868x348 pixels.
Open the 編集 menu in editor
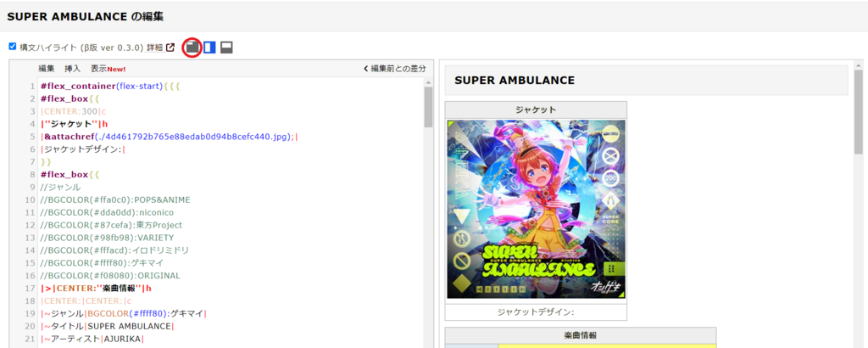(47, 69)
